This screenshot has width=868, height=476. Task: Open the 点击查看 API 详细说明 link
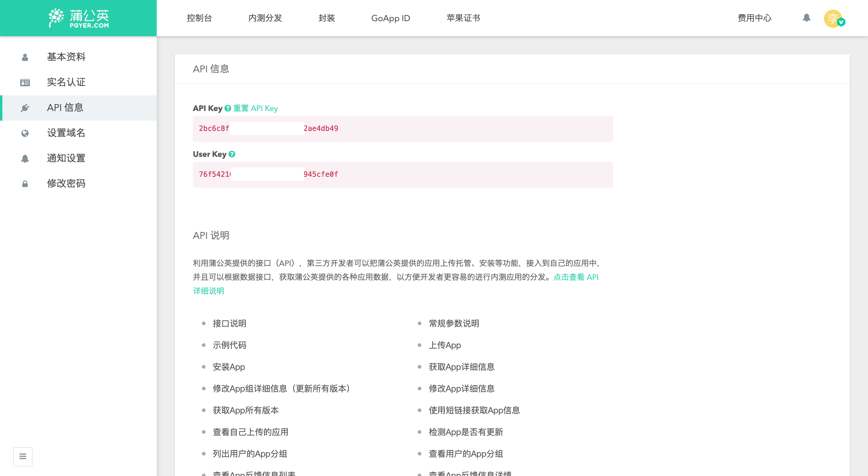tap(576, 277)
